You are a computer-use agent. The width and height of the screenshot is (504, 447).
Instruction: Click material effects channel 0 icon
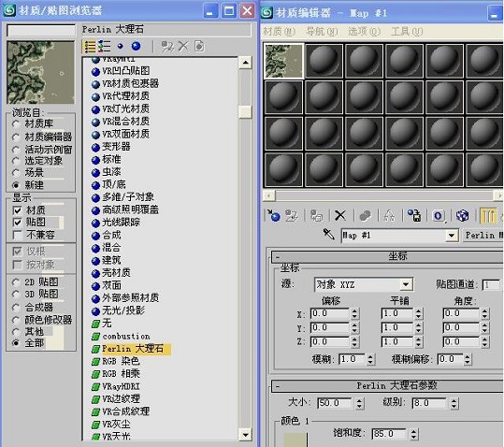[439, 216]
